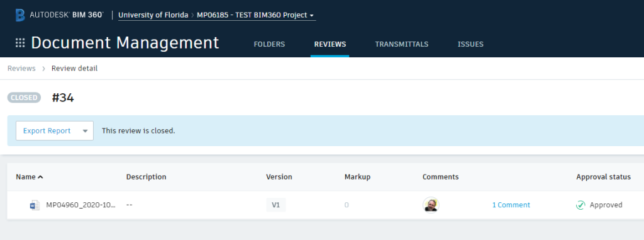Click the Word document file icon
The height and width of the screenshot is (240, 644).
[35, 205]
